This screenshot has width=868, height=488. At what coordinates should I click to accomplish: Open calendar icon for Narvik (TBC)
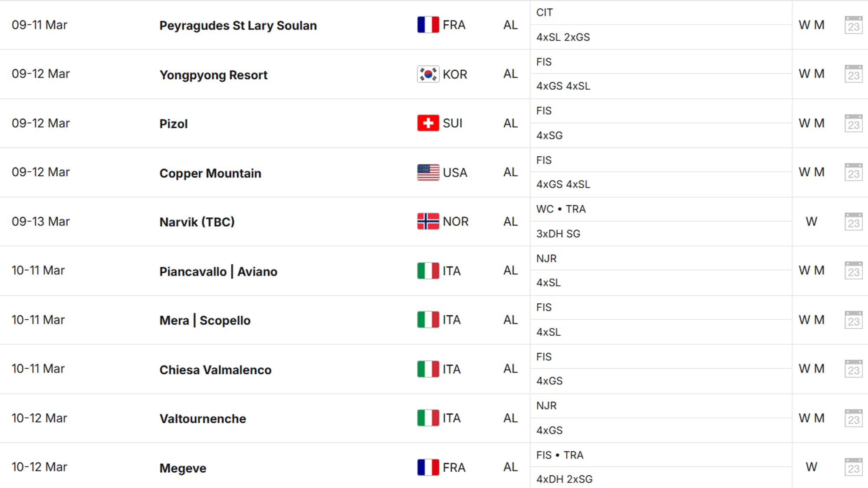click(x=853, y=222)
